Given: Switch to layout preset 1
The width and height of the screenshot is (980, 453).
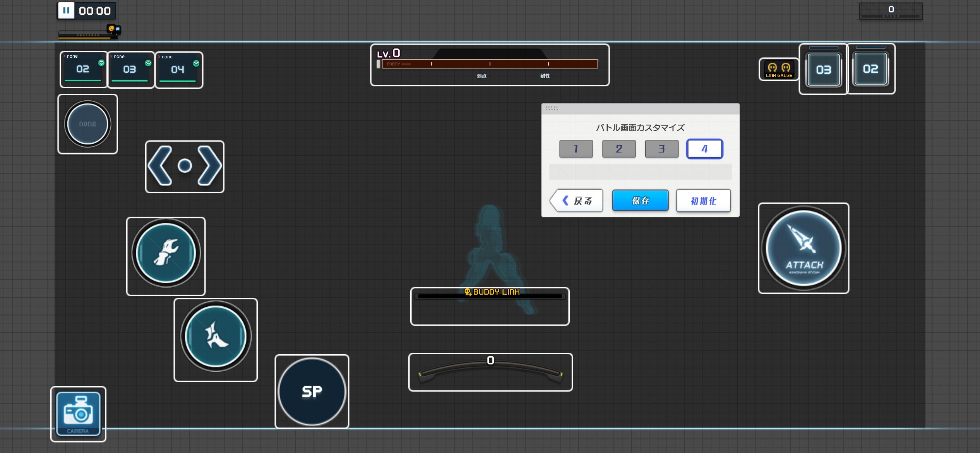Looking at the screenshot, I should click(576, 149).
